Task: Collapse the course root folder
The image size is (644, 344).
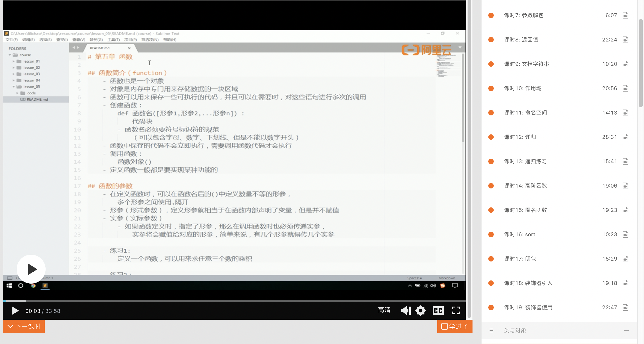Action: point(10,55)
